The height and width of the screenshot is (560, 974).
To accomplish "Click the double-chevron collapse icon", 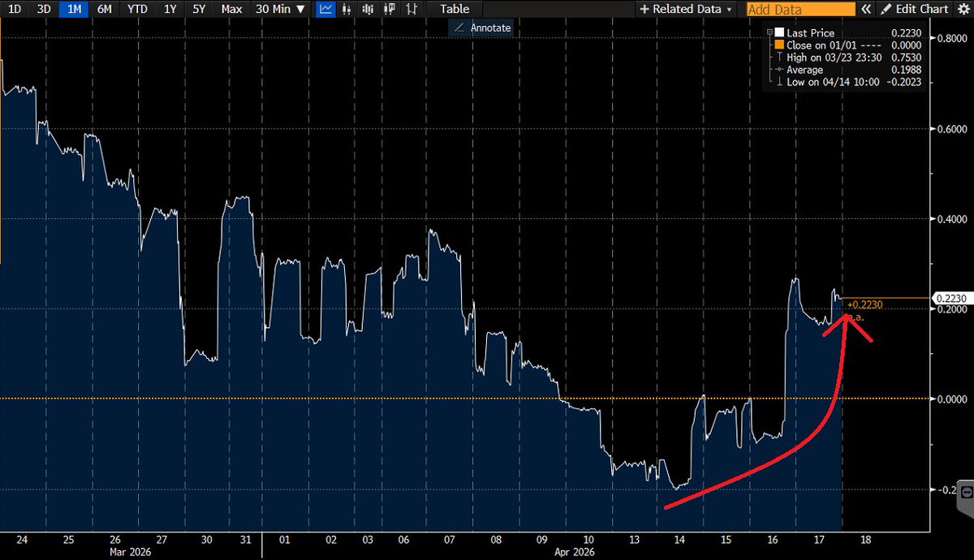I will 866,9.
